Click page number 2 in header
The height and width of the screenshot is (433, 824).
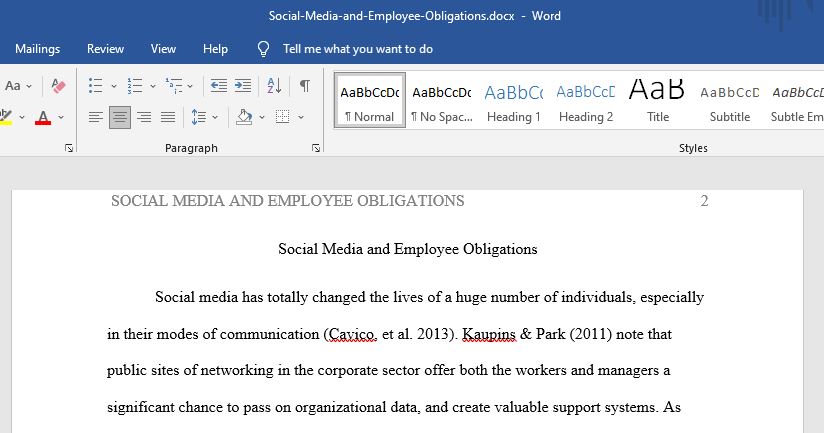pos(704,201)
